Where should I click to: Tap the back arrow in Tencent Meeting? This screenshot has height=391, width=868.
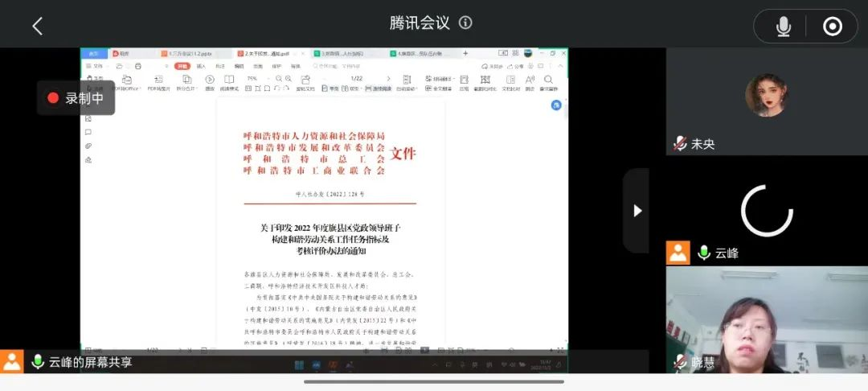point(37,26)
